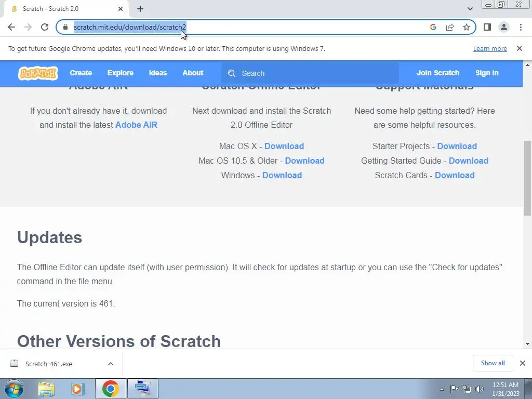Open the Chrome profile avatar
The image size is (532, 399).
[504, 27]
